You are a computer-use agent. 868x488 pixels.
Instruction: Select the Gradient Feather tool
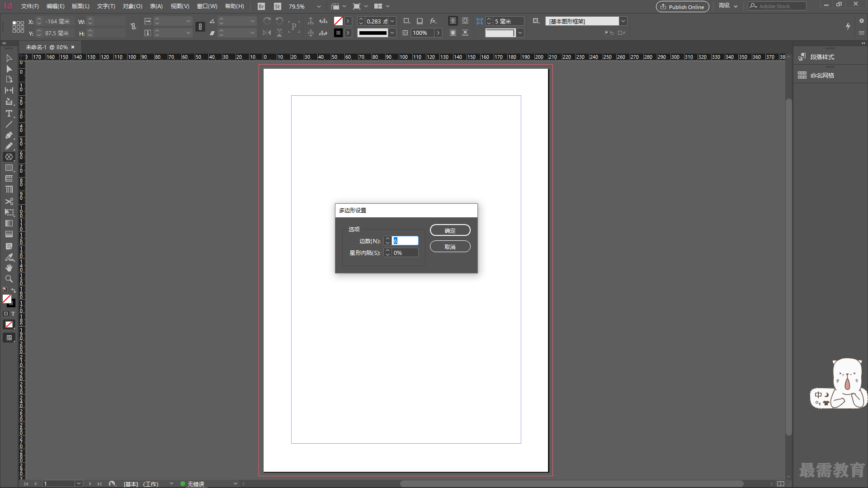pyautogui.click(x=9, y=234)
